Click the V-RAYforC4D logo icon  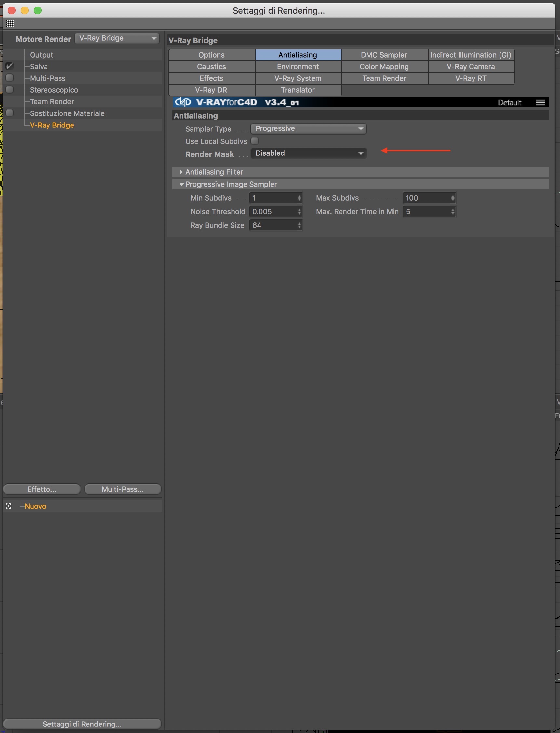point(183,102)
